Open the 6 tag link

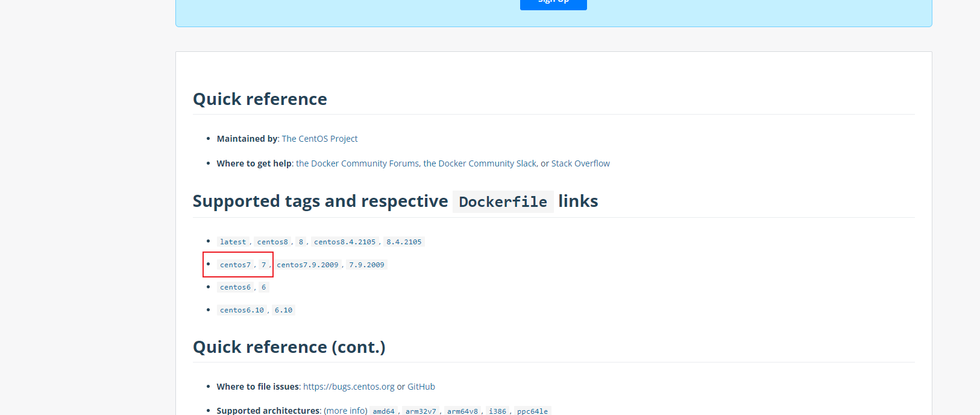tap(264, 287)
